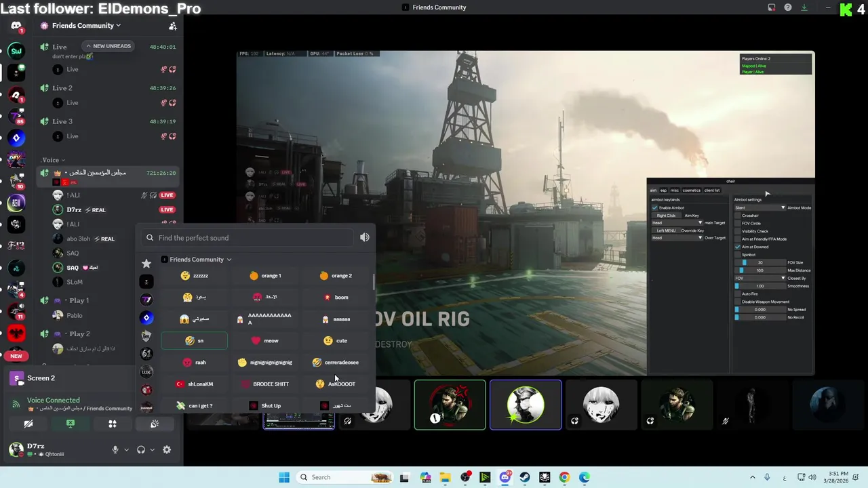The image size is (868, 488).
Task: Click the Windows Start button
Action: (x=284, y=477)
